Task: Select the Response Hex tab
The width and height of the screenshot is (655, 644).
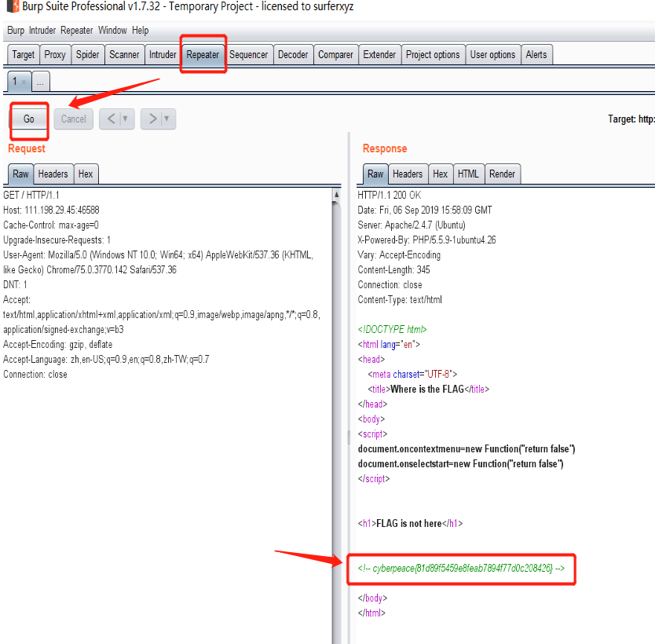Action: [x=441, y=174]
